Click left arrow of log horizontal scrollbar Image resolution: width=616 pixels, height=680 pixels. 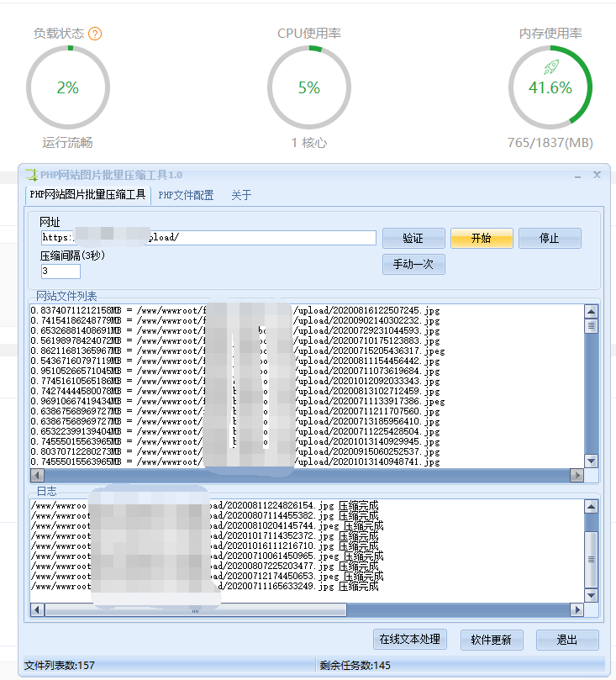[37, 609]
